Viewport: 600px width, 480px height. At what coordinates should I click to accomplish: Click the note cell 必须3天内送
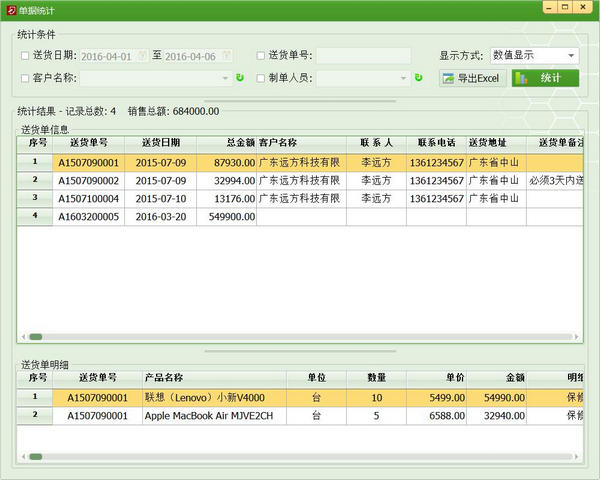pyautogui.click(x=555, y=181)
